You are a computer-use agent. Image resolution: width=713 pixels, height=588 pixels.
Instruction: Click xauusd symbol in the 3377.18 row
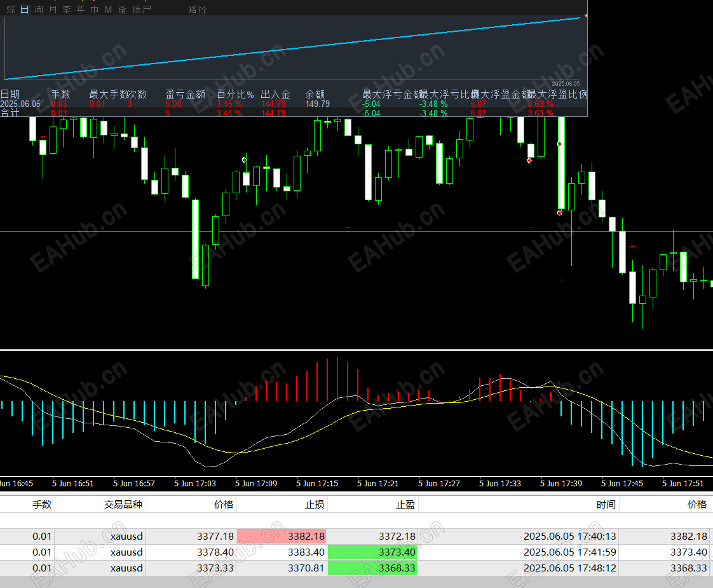[x=126, y=536]
